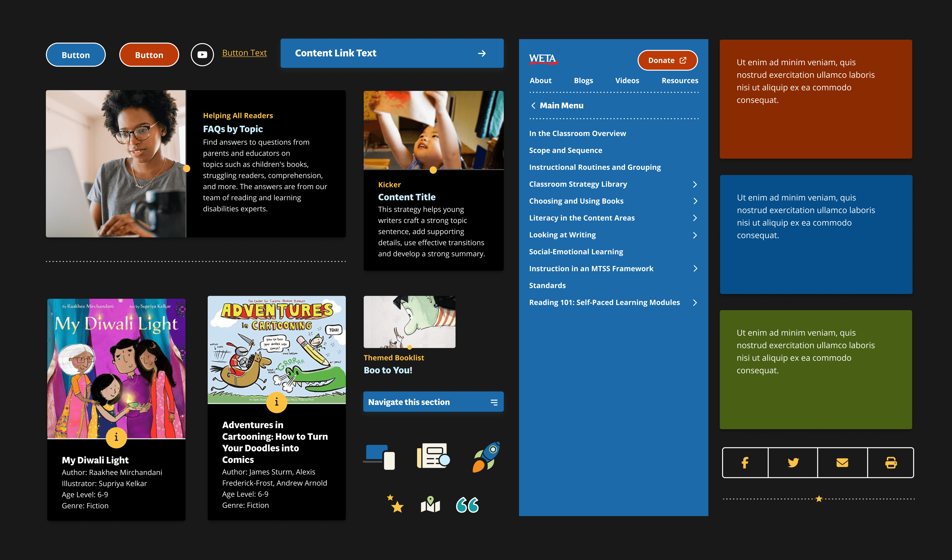Open the Blogs menu item
The height and width of the screenshot is (560, 952).
583,80
